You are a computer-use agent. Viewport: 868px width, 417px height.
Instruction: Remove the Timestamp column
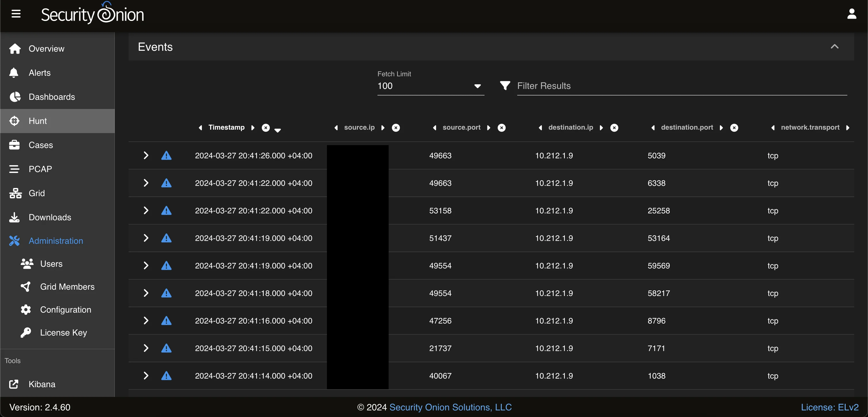266,128
